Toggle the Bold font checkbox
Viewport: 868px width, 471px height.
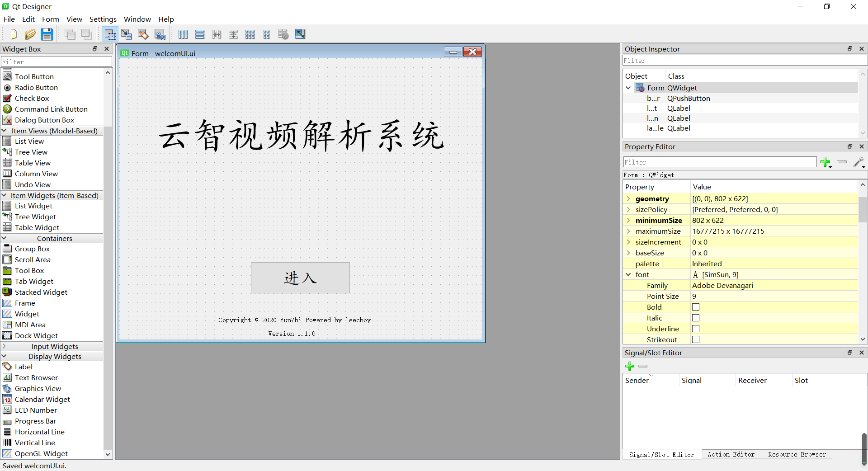tap(696, 307)
